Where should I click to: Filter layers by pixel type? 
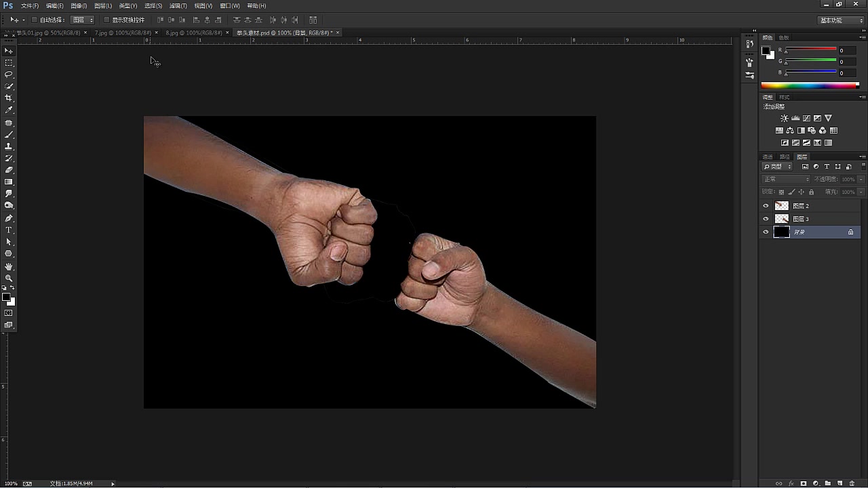(x=805, y=167)
